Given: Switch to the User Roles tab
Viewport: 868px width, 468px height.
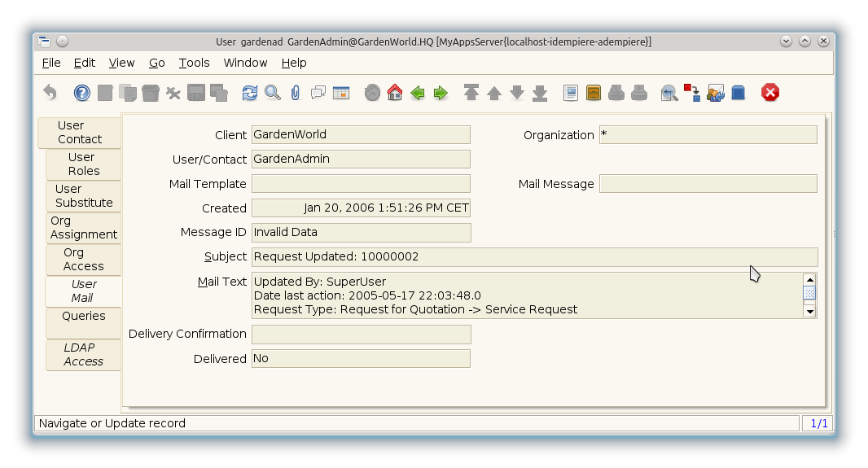Looking at the screenshot, I should click(x=83, y=164).
